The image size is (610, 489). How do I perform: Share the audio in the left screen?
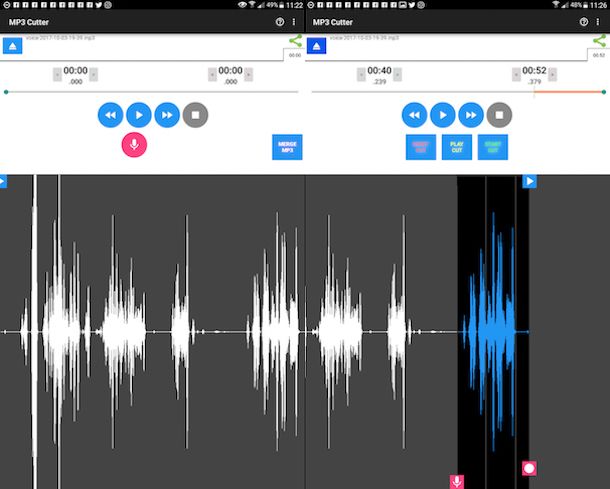(296, 40)
